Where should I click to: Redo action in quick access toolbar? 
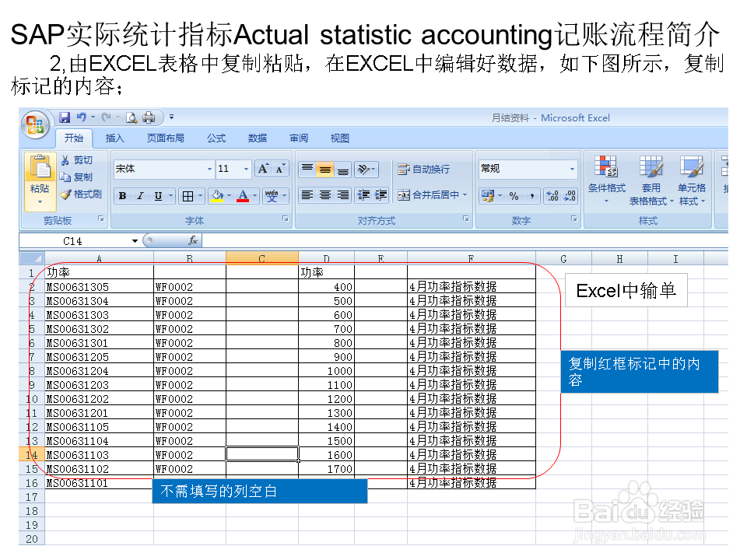[x=106, y=117]
